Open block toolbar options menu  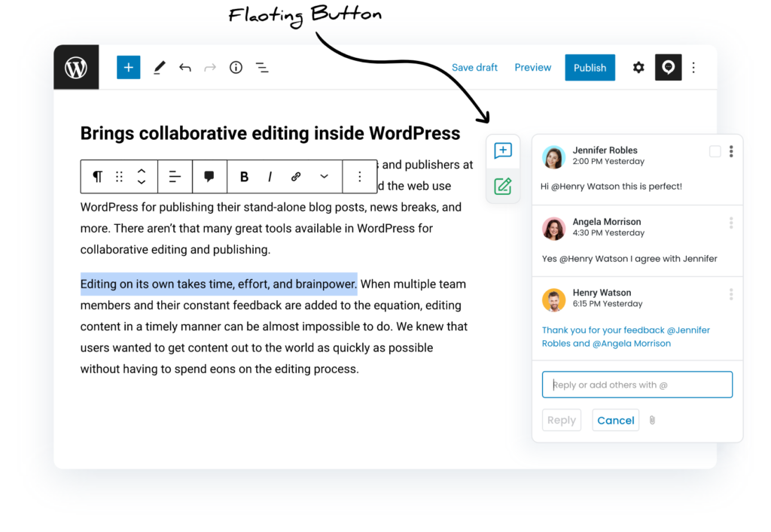[x=359, y=176]
